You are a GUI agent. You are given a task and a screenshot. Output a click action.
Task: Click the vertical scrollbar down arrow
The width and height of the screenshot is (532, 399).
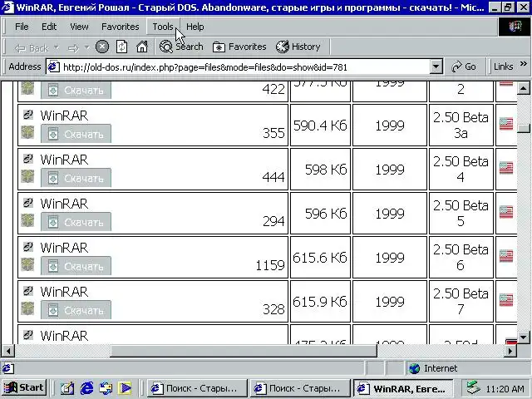coord(524,337)
